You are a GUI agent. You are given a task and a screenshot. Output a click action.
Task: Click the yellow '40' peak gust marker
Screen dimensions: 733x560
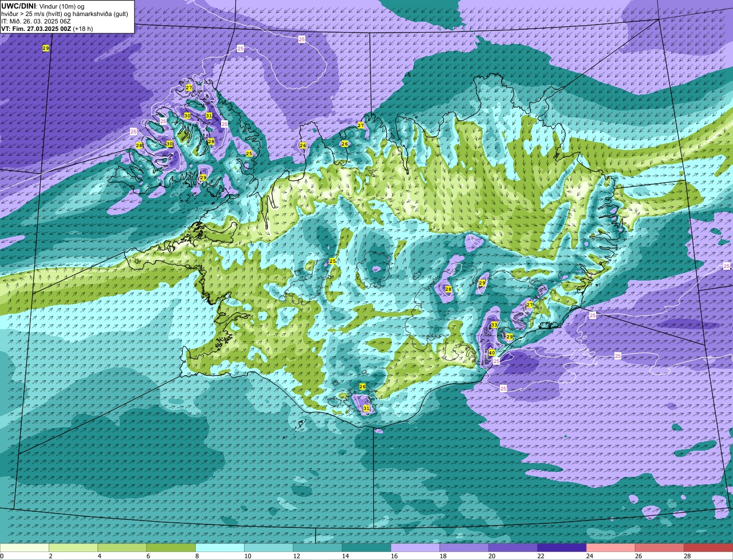pos(491,353)
